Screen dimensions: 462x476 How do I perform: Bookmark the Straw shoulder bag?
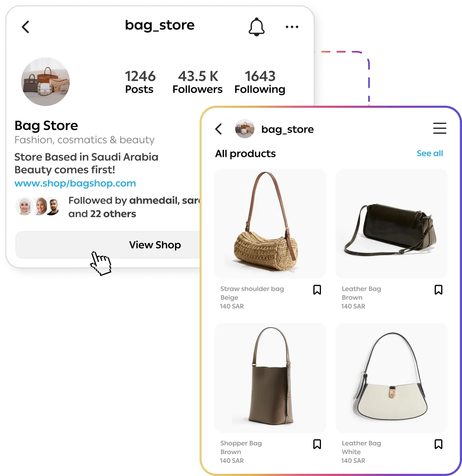pyautogui.click(x=317, y=290)
